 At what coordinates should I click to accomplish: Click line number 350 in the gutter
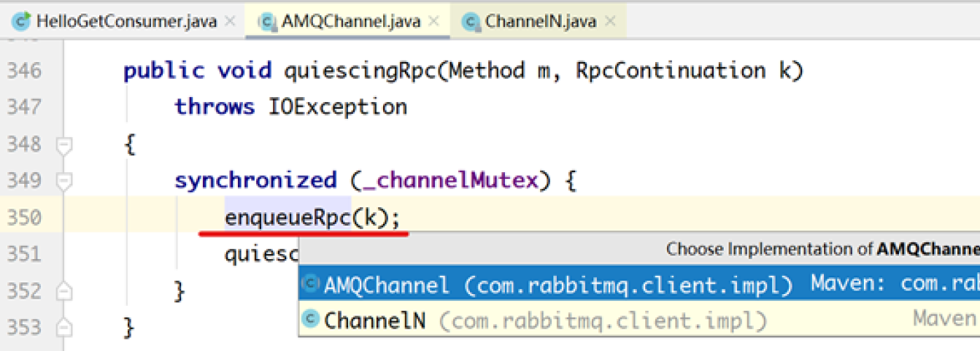24,217
